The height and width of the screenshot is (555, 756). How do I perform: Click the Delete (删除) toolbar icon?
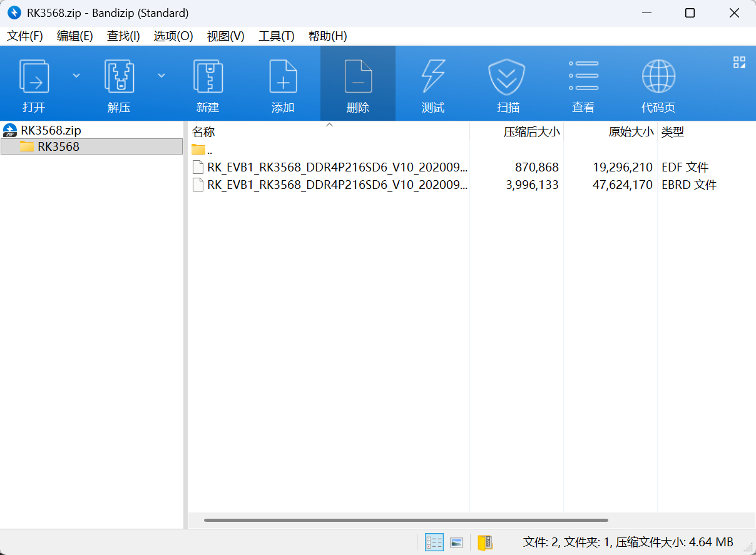point(358,76)
